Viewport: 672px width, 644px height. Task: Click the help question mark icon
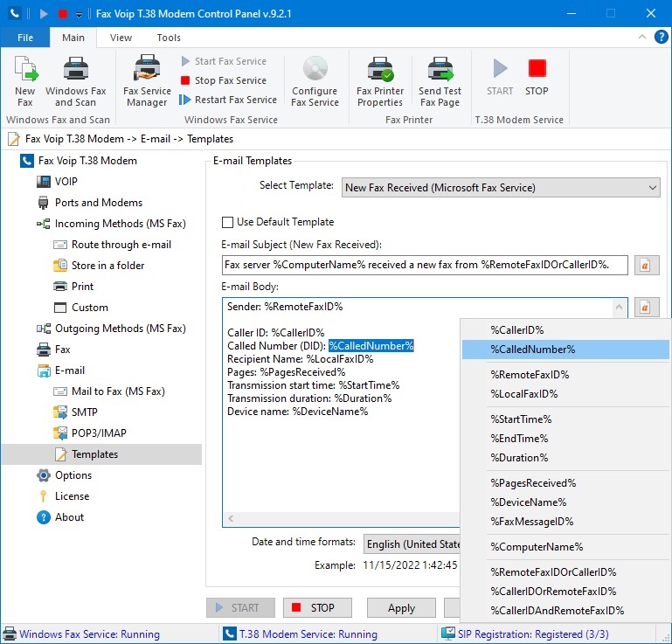click(x=661, y=38)
